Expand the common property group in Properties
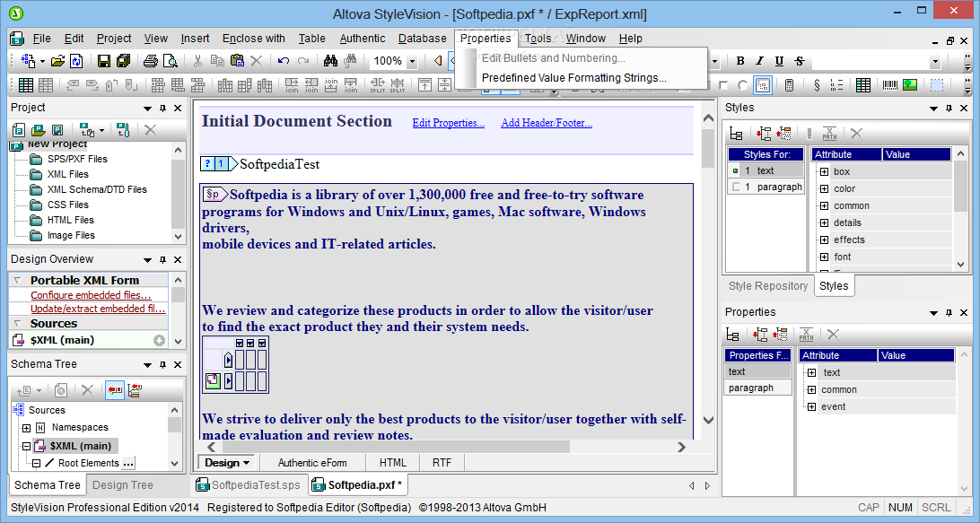980x523 pixels. pos(811,389)
